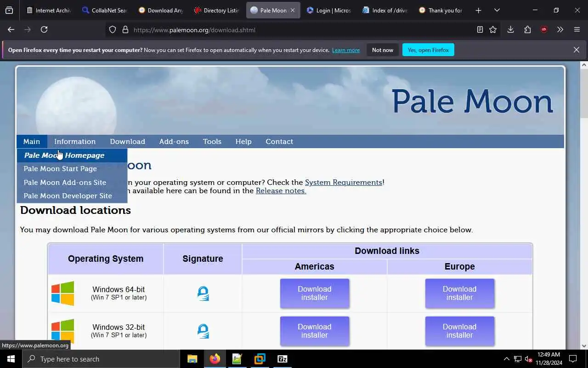Click Yes, open Firefox button
Image resolution: width=588 pixels, height=368 pixels.
tap(428, 50)
